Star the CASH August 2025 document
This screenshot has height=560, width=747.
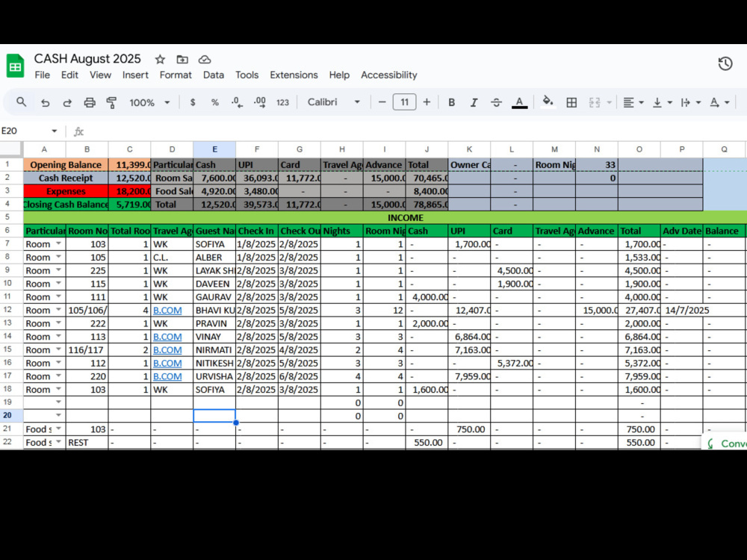tap(160, 60)
